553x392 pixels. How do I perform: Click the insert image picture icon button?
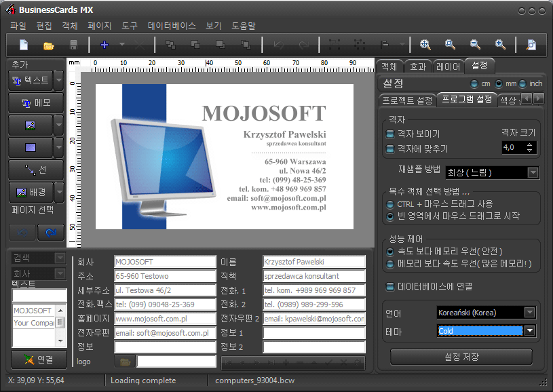coord(31,125)
